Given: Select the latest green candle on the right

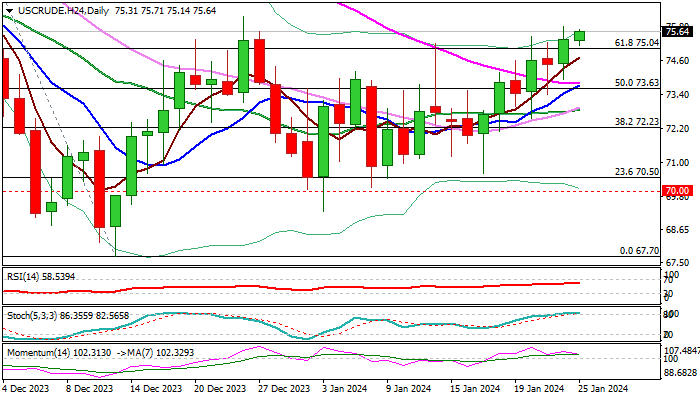Looking at the screenshot, I should (580, 36).
